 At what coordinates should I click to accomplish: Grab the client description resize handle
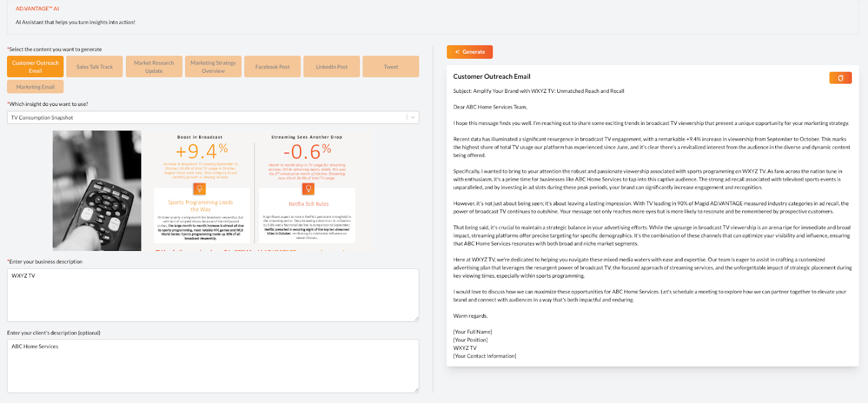[x=416, y=389]
